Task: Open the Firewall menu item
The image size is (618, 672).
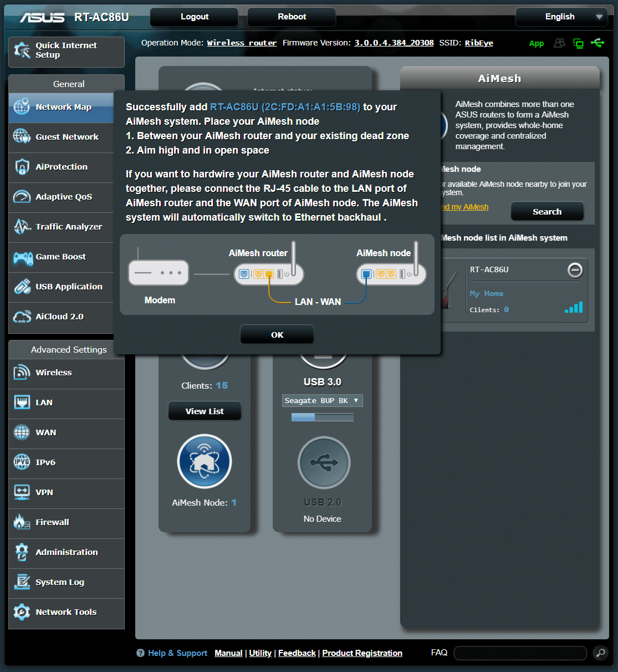Action: [x=67, y=522]
